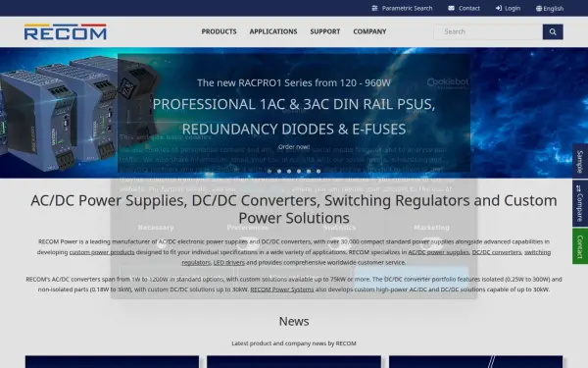
Task: Open the green Contact side tab
Action: click(580, 246)
